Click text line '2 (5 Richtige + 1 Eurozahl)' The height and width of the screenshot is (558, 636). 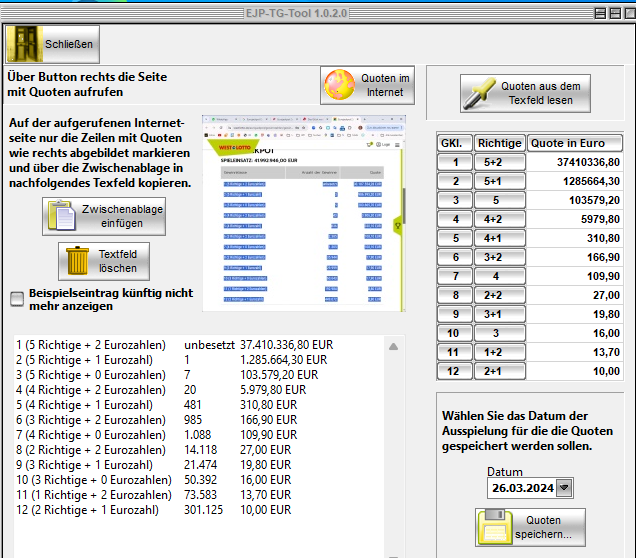[x=84, y=360]
